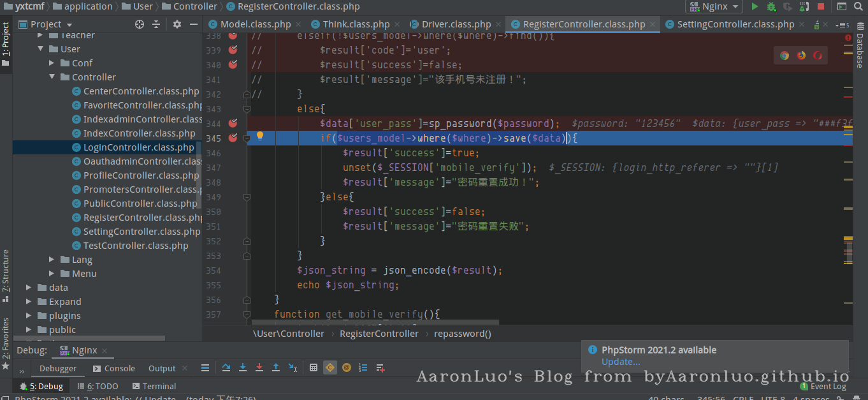Open the Evaluate Expression calculator icon
The height and width of the screenshot is (400, 868).
coord(314,368)
